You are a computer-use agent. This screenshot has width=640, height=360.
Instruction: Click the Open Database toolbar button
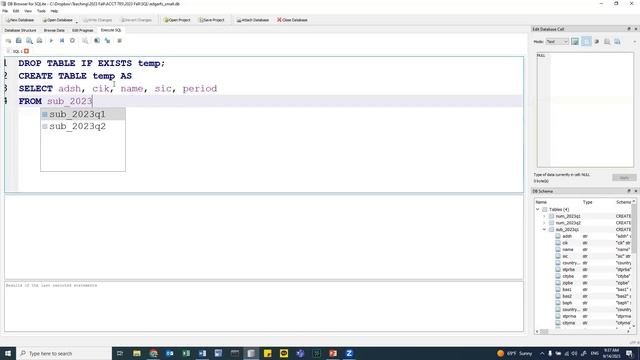[58, 20]
